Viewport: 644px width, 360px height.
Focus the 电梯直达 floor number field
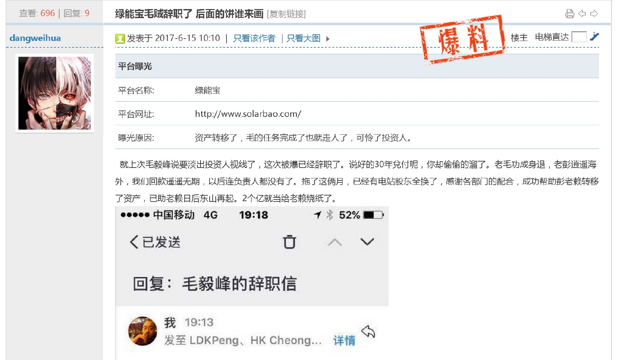point(579,37)
